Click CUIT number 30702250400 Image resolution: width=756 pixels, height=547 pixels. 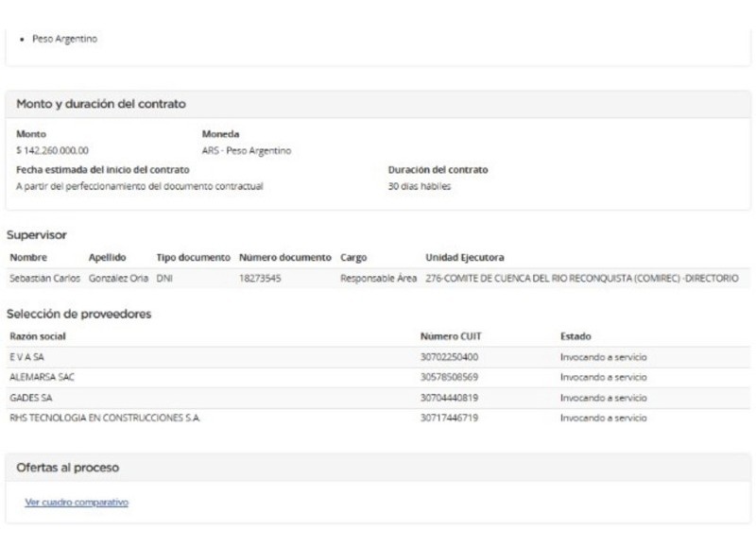449,356
